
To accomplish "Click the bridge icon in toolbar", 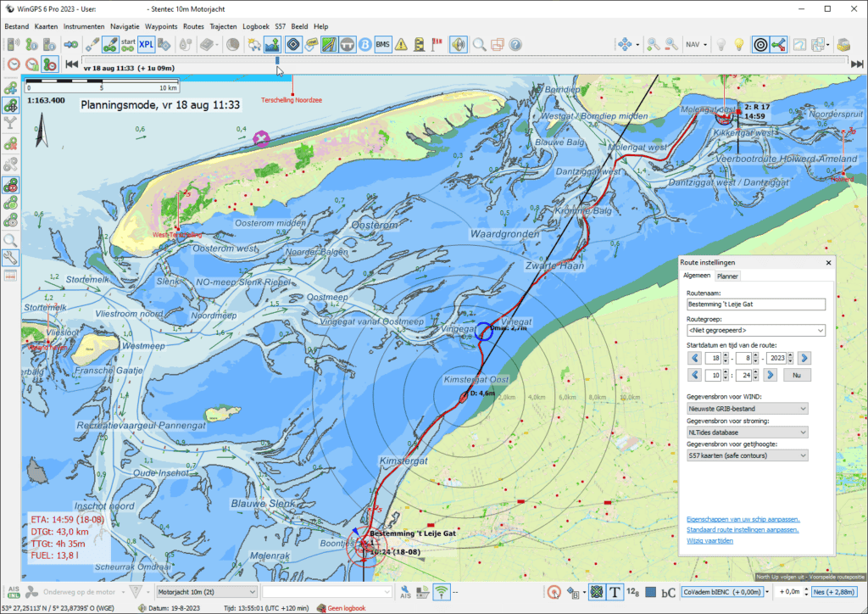I will point(347,44).
